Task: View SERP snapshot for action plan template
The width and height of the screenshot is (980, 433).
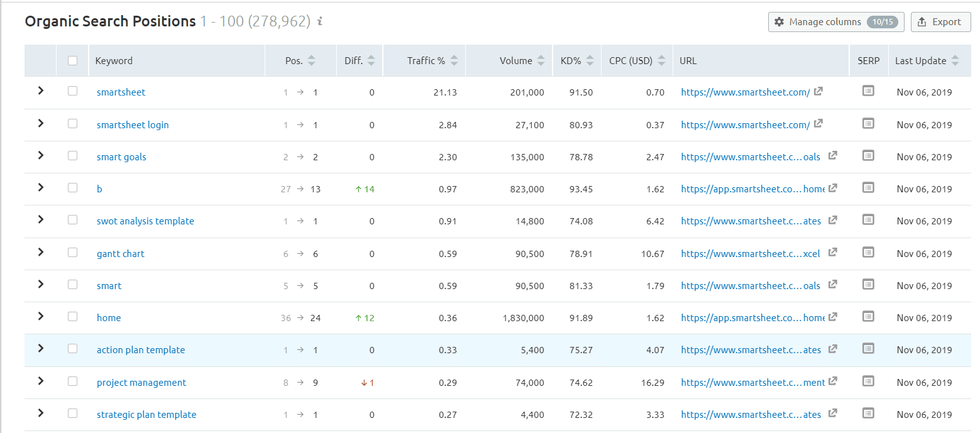Action: 868,348
